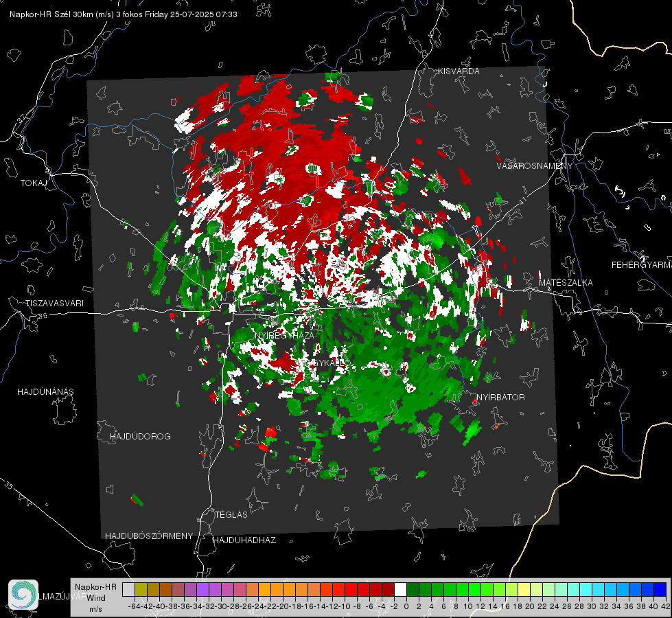Click the HAJDÚBÖSZÖRMÉNY city label
This screenshot has height=618, width=672.
pos(149,536)
